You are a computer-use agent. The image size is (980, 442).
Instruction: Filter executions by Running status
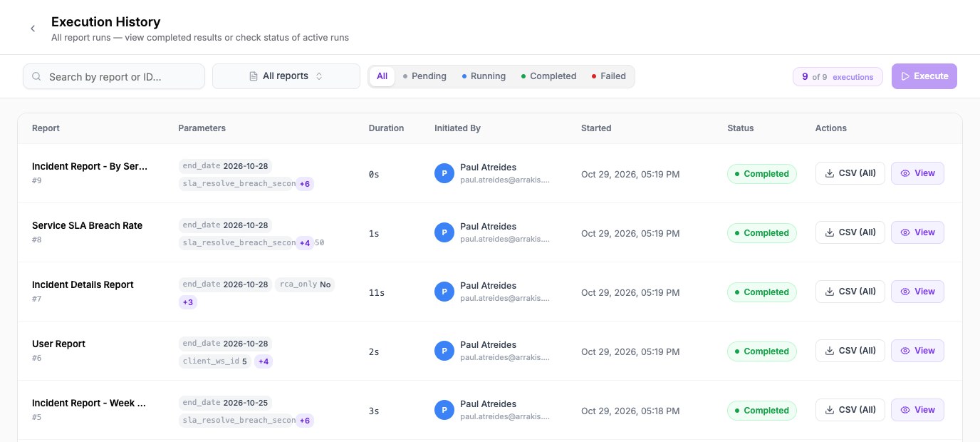(484, 76)
